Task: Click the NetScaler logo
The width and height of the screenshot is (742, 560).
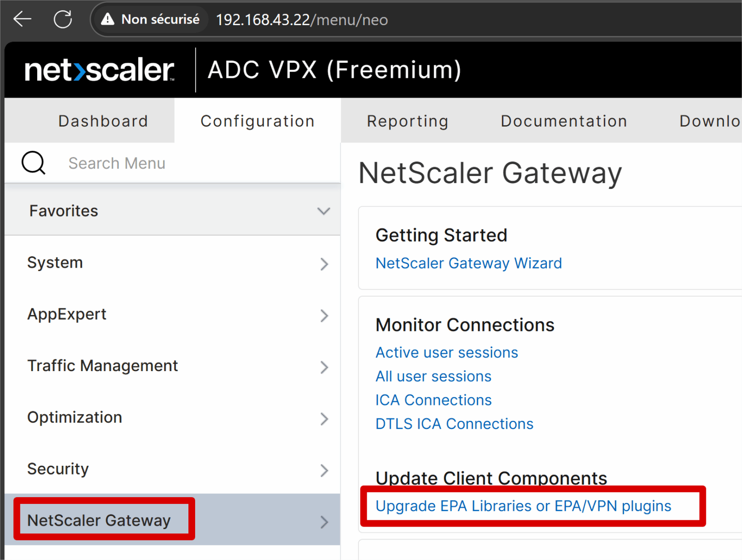Action: click(99, 69)
